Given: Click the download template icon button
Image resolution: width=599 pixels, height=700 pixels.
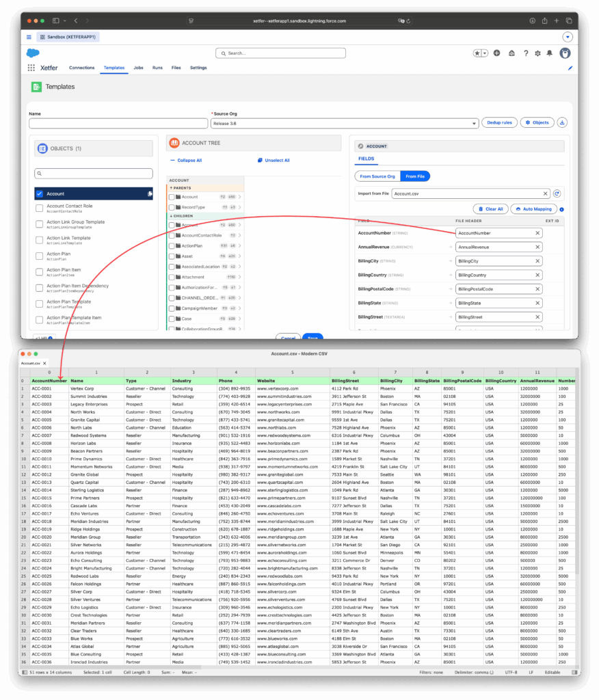Looking at the screenshot, I should tap(562, 122).
